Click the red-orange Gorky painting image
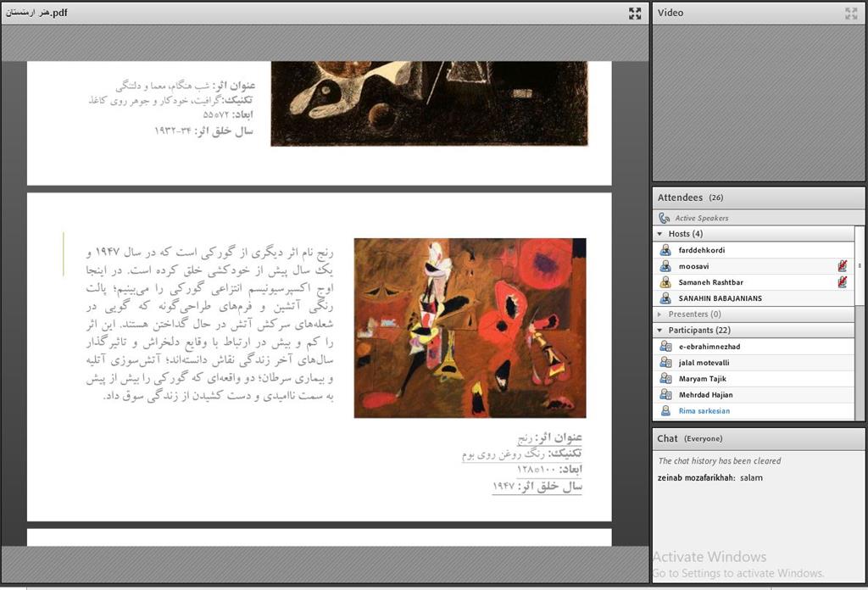Image resolution: width=868 pixels, height=590 pixels. [470, 328]
